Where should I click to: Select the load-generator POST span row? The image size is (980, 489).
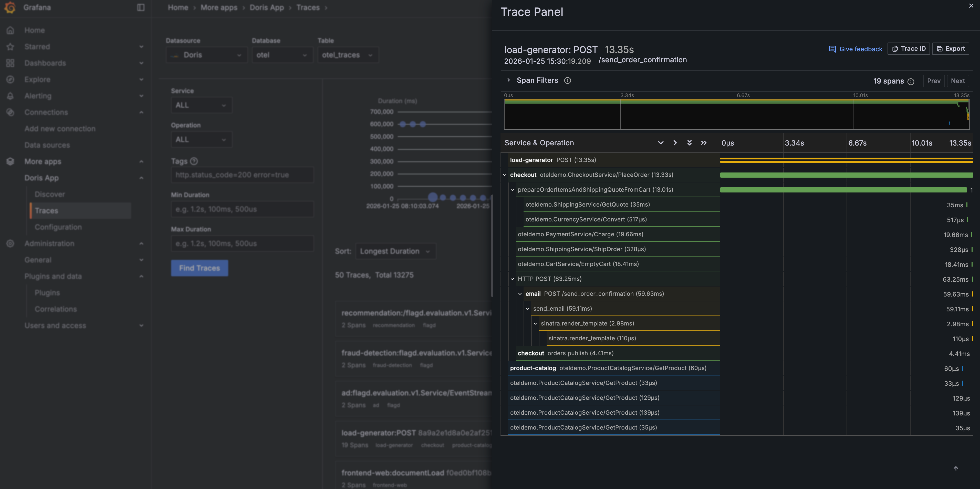point(614,160)
